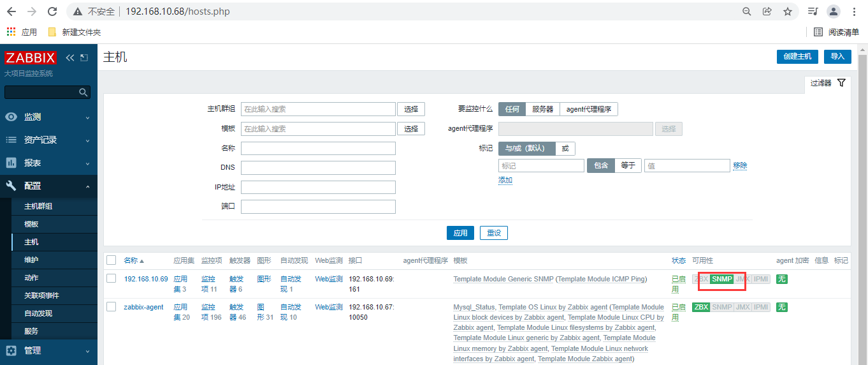Toggle sidebar kiosk mode icon next to collapse
868x365 pixels.
click(x=84, y=57)
